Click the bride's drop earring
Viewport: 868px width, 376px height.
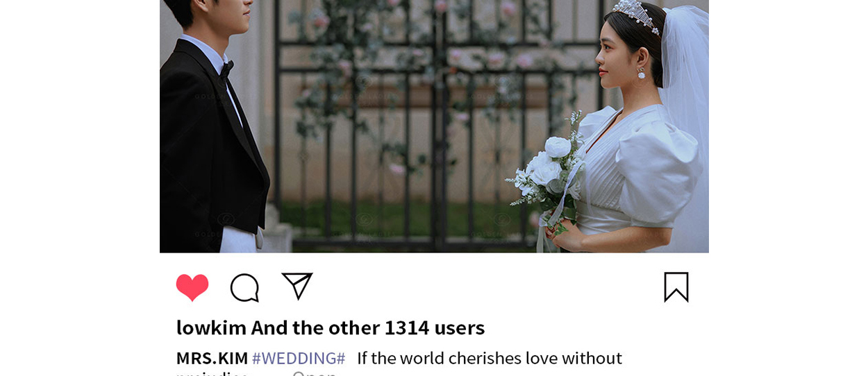pos(641,71)
